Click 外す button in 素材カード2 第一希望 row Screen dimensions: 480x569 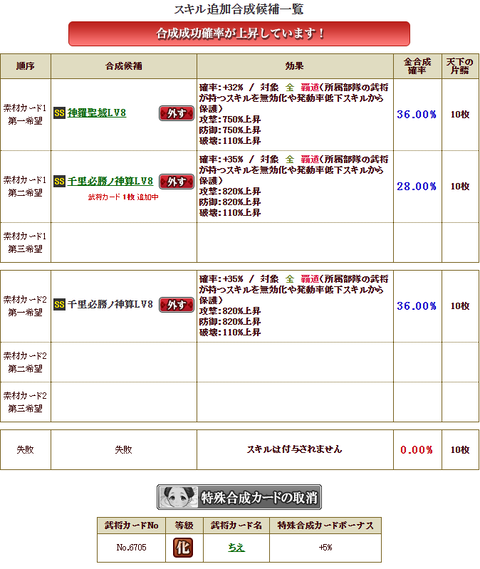click(x=176, y=305)
